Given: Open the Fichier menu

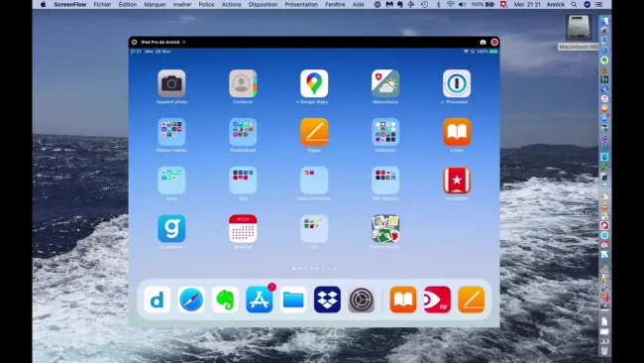Looking at the screenshot, I should coord(102,5).
